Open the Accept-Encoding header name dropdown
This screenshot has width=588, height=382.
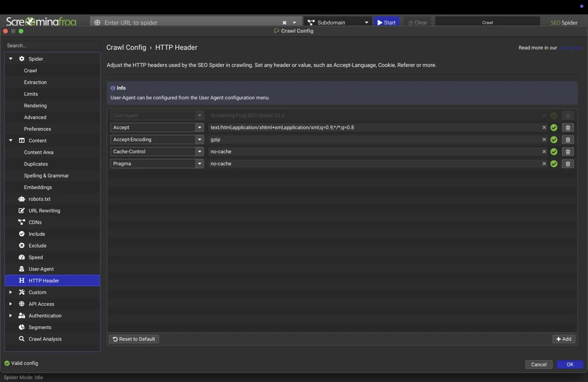(x=199, y=139)
